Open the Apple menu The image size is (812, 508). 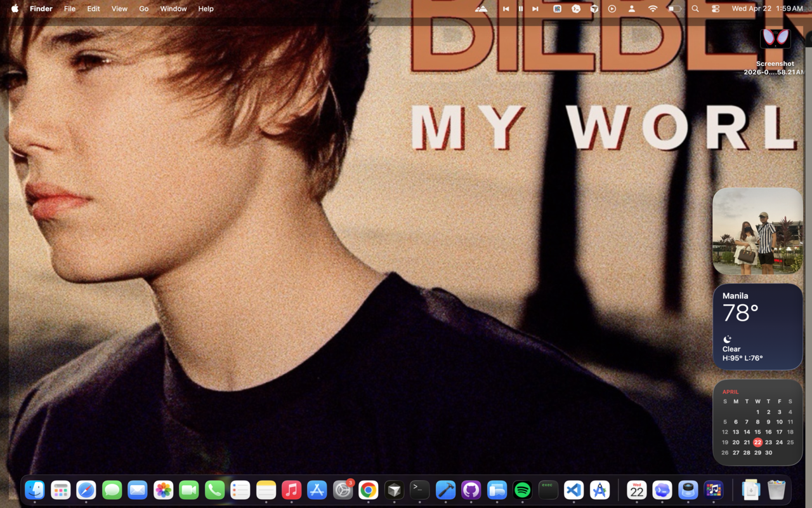pyautogui.click(x=15, y=9)
